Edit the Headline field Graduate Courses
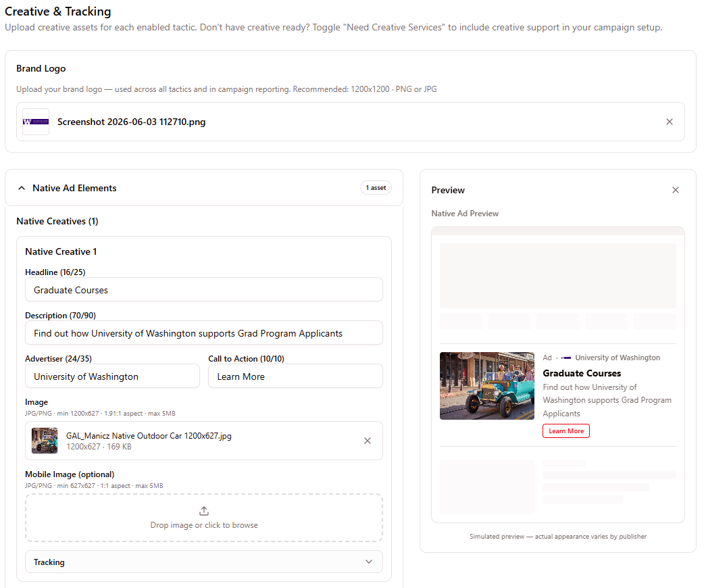 204,290
